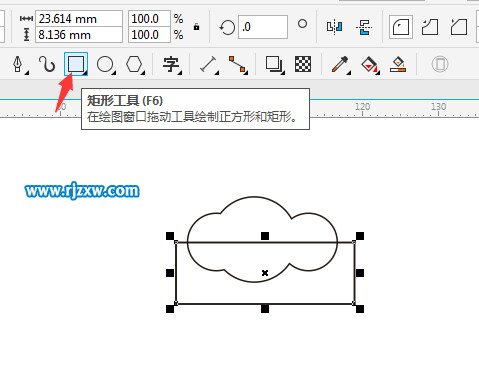Click the center X marker of rectangle

[265, 273]
